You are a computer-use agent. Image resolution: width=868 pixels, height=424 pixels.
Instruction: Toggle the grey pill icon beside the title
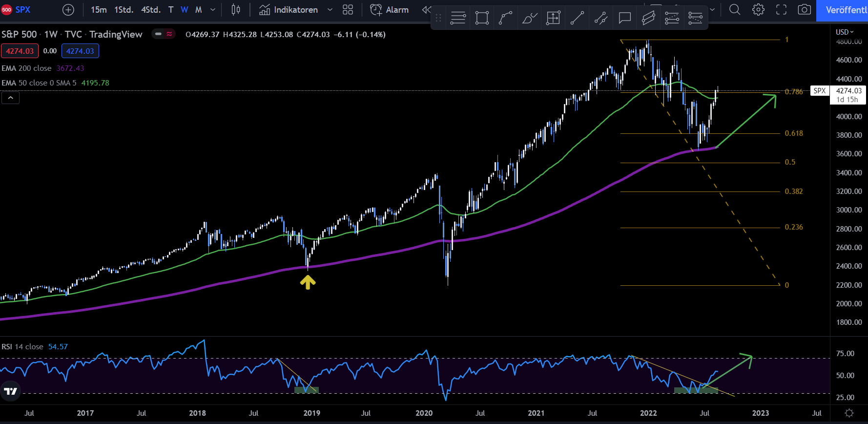coord(158,34)
